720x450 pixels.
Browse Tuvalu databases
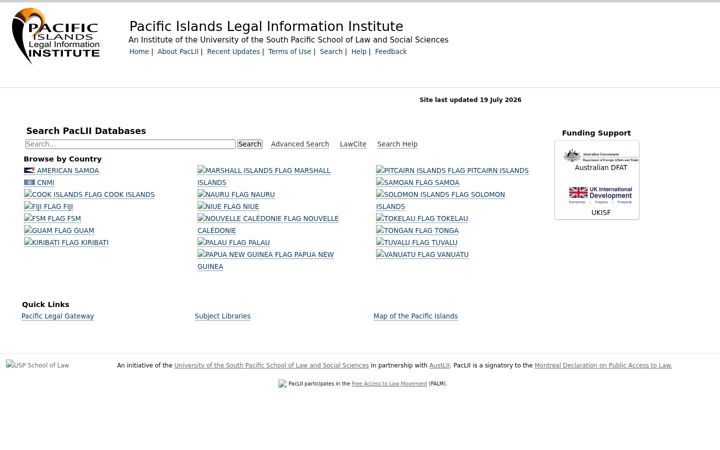416,242
